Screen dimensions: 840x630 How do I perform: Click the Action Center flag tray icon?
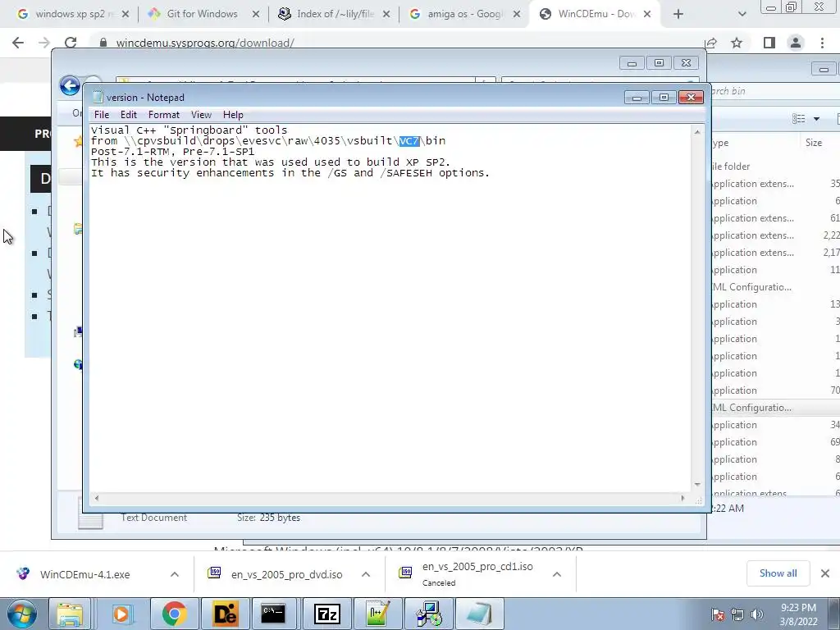pos(718,614)
